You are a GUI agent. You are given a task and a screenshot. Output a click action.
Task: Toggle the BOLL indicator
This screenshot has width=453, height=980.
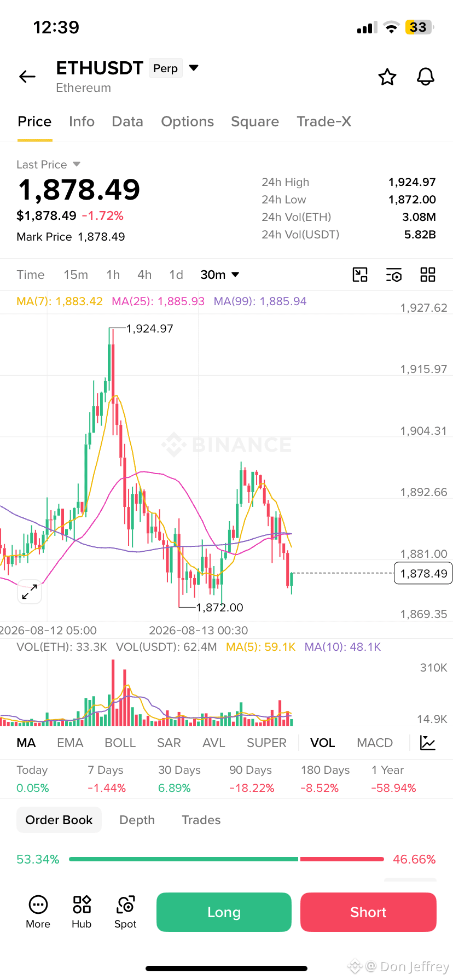tap(120, 743)
